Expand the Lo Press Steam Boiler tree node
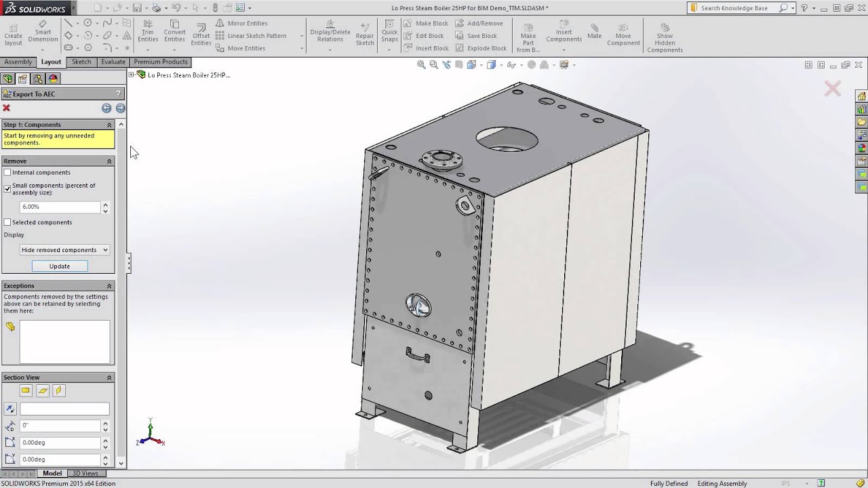This screenshot has width=868, height=488. pos(132,75)
